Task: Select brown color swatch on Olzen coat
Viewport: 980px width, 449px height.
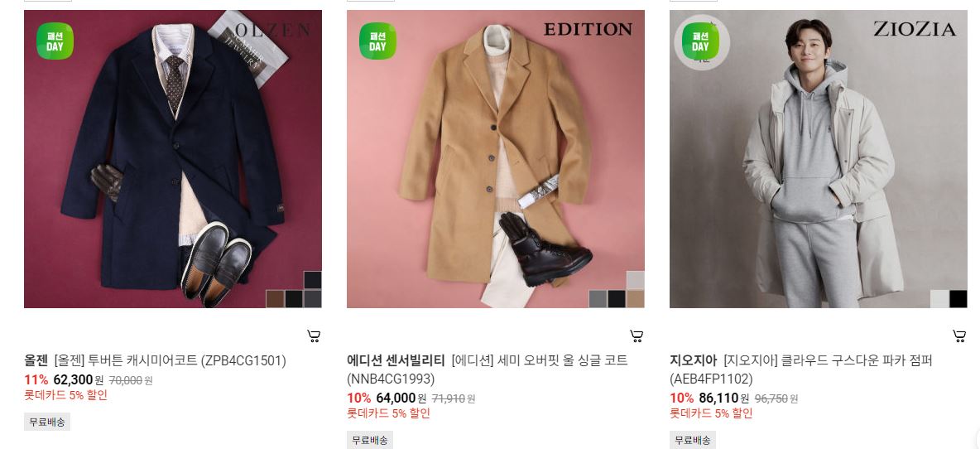Action: tap(275, 299)
